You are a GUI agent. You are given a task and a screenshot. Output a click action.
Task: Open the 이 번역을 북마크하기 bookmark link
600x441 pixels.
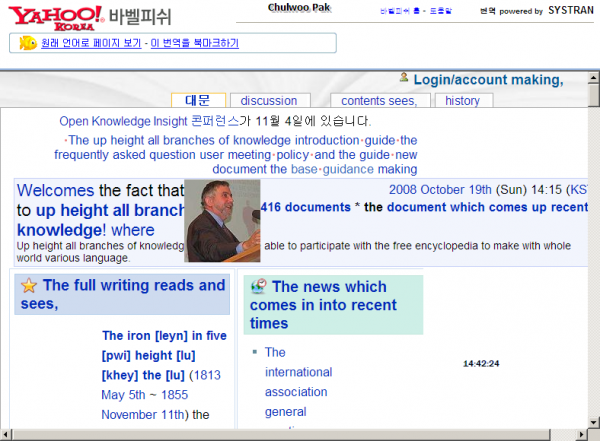[195, 43]
